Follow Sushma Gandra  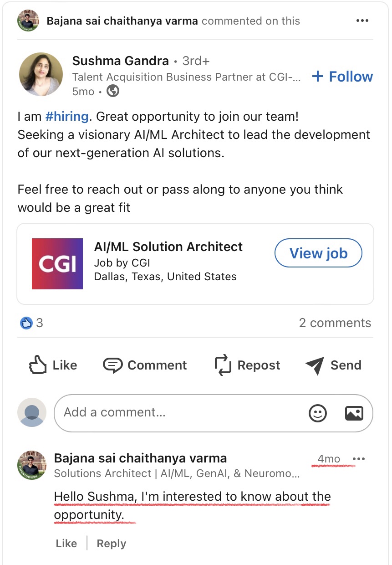[342, 77]
